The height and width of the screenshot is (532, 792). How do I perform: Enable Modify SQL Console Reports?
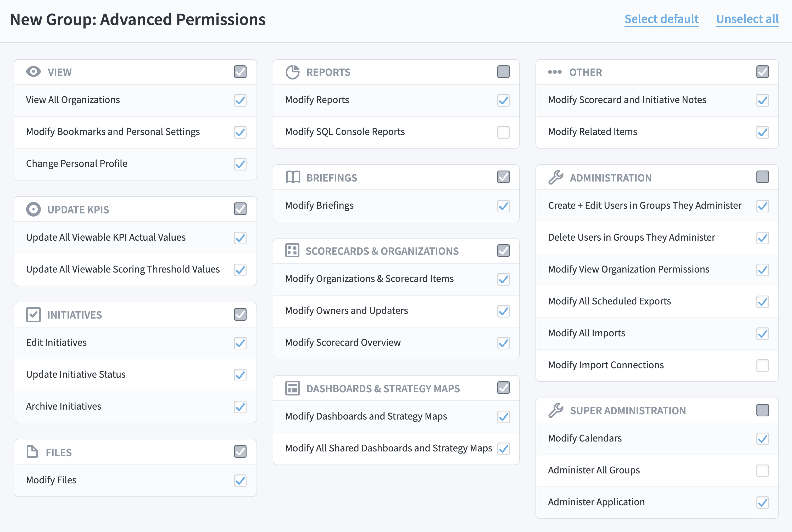[504, 132]
